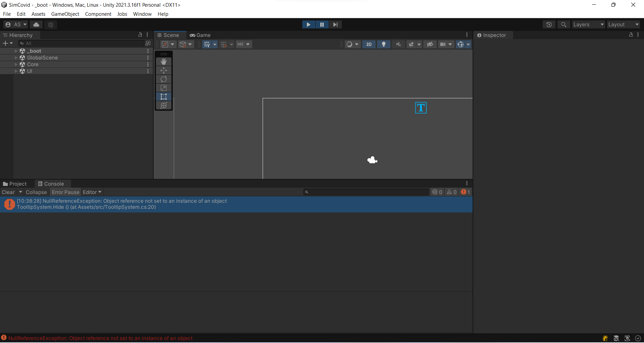The width and height of the screenshot is (644, 343).
Task: Click the Console search field
Action: (x=366, y=192)
